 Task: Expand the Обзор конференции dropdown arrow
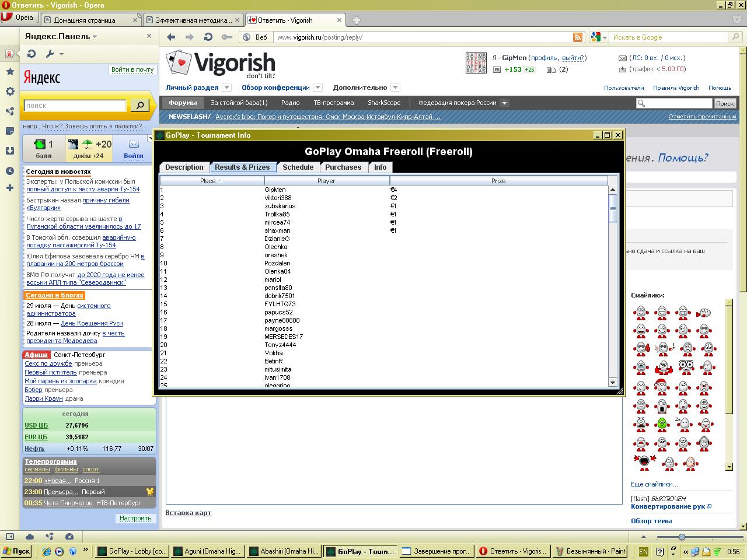318,87
